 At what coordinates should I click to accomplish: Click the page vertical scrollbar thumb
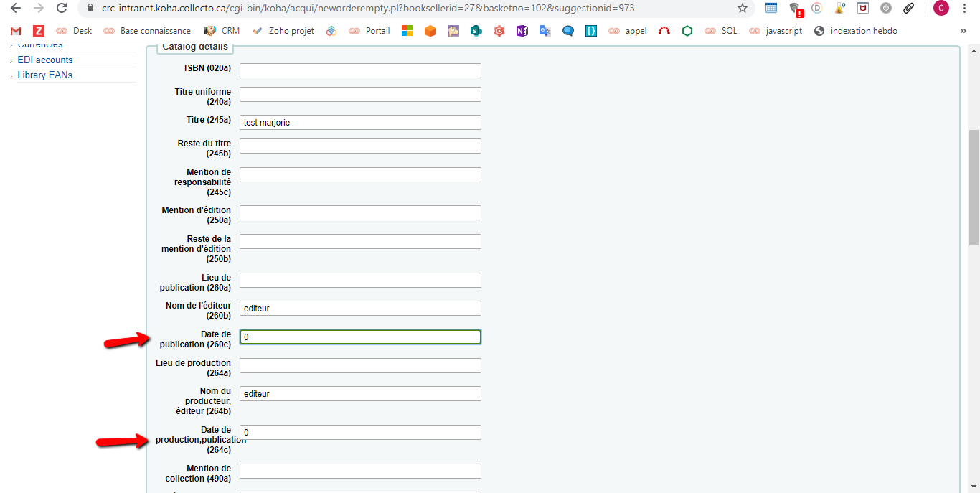pyautogui.click(x=974, y=187)
